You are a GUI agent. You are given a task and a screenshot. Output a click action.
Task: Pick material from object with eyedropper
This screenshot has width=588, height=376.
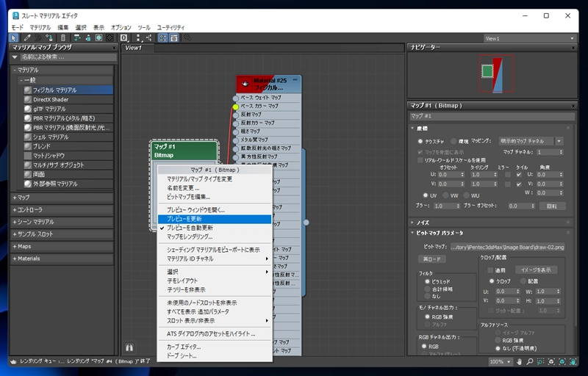(x=27, y=38)
